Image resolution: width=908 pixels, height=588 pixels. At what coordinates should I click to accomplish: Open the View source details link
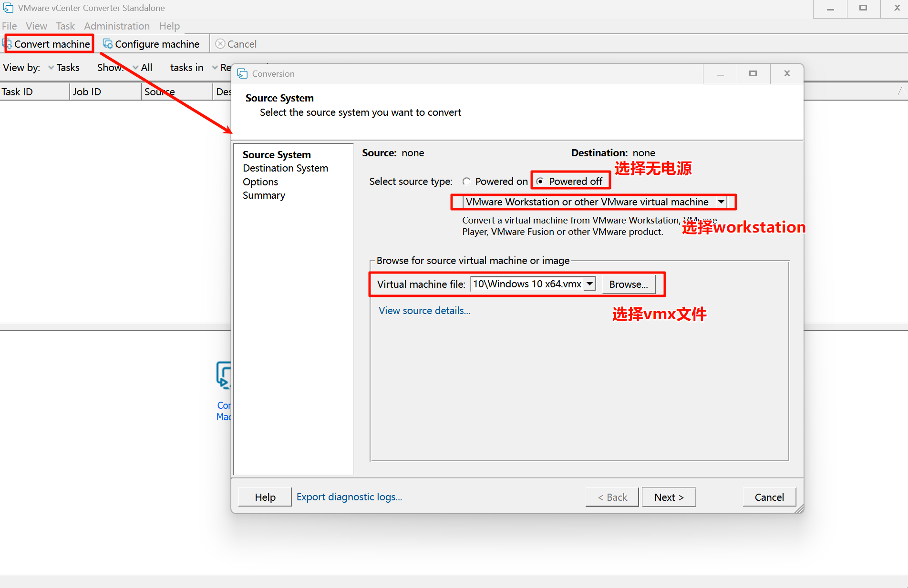424,311
